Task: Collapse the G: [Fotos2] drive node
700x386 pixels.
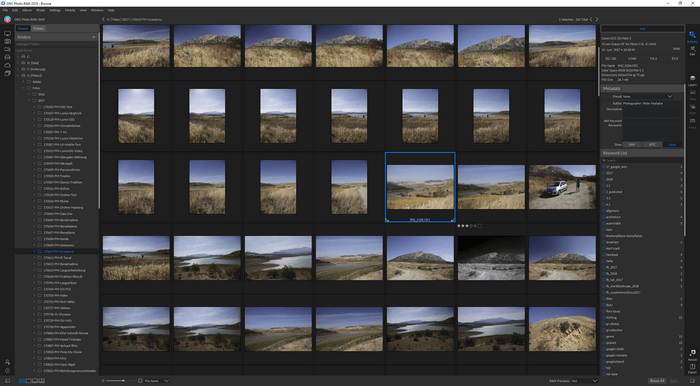Action: (x=18, y=75)
